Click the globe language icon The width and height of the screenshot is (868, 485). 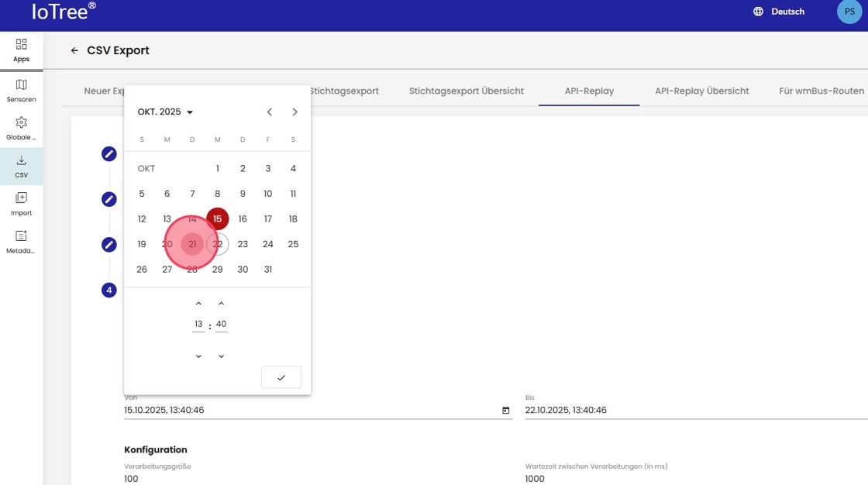[758, 12]
